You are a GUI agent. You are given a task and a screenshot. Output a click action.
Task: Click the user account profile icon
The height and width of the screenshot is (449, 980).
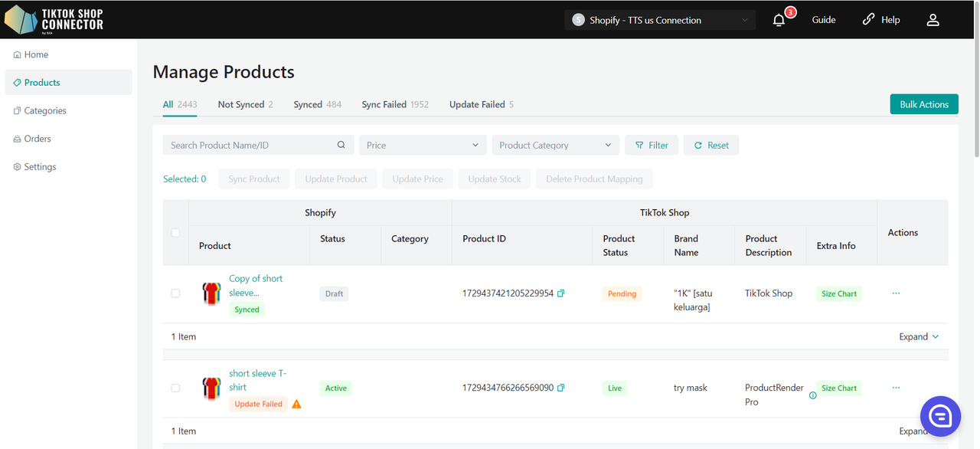(933, 20)
